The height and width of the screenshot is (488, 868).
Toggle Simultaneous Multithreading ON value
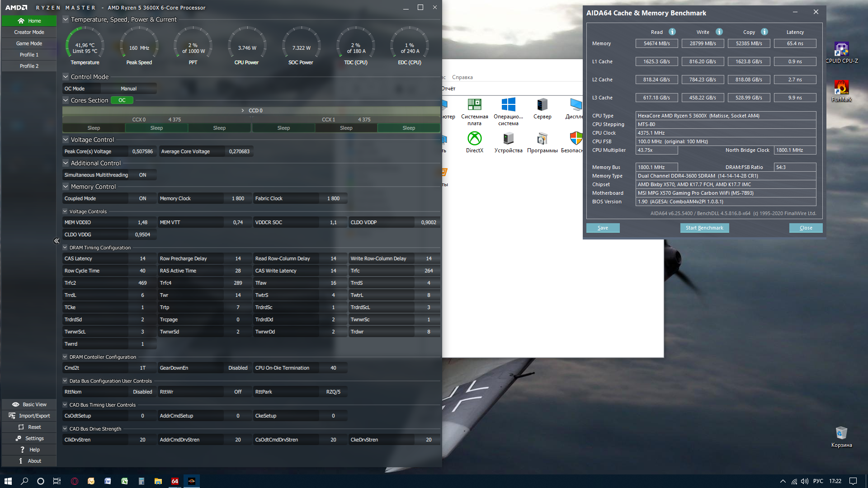[142, 175]
